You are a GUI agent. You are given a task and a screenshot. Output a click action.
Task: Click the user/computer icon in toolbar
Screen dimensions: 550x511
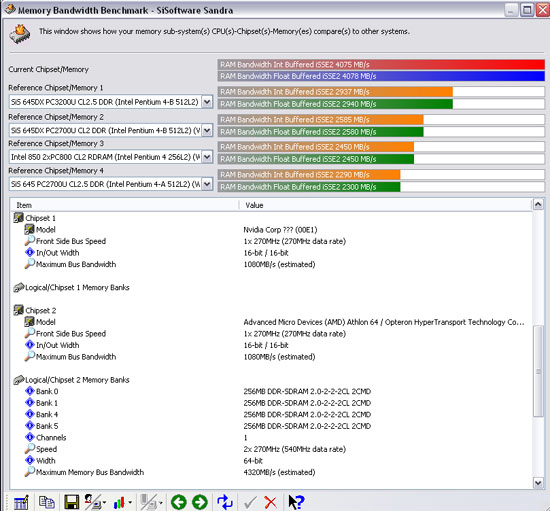click(93, 503)
